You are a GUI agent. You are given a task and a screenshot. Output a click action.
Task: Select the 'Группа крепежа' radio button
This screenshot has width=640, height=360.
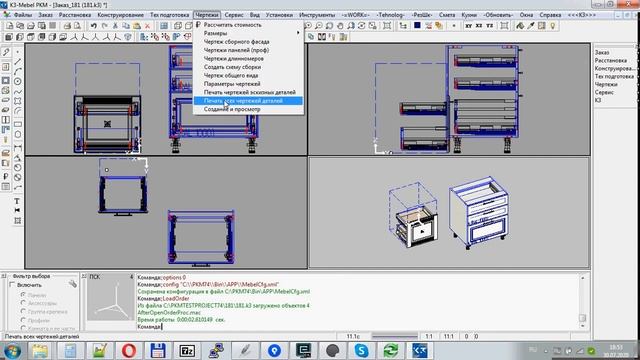tap(23, 311)
